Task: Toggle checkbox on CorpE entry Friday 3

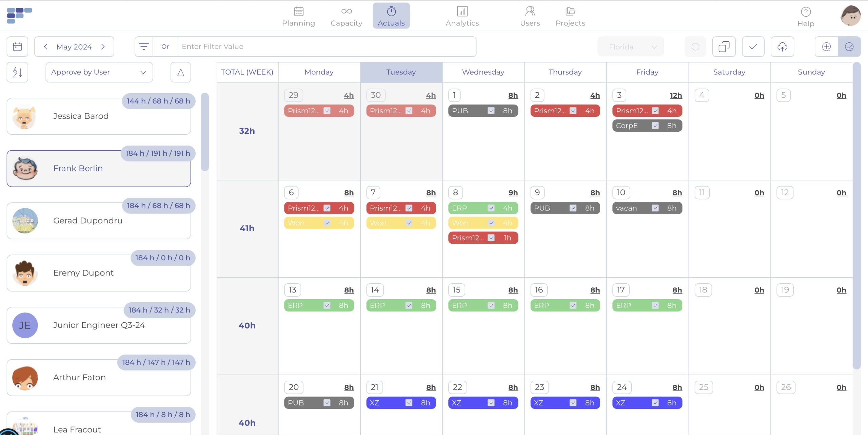Action: pyautogui.click(x=655, y=126)
